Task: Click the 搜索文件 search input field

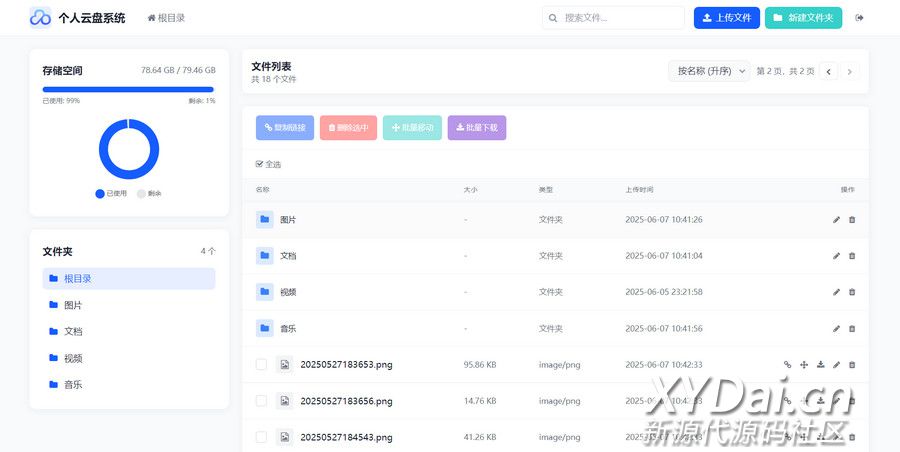Action: pyautogui.click(x=620, y=18)
